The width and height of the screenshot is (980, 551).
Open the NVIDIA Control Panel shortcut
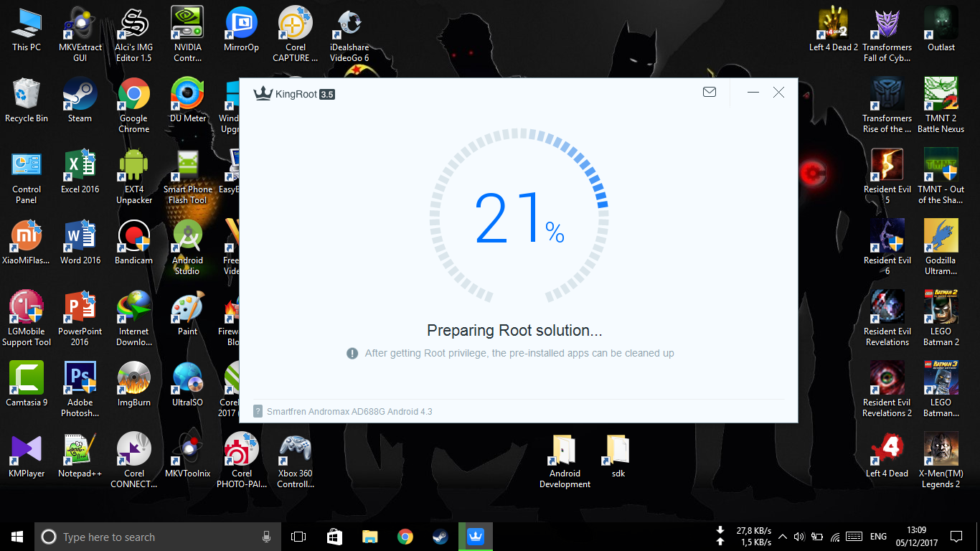(x=188, y=34)
